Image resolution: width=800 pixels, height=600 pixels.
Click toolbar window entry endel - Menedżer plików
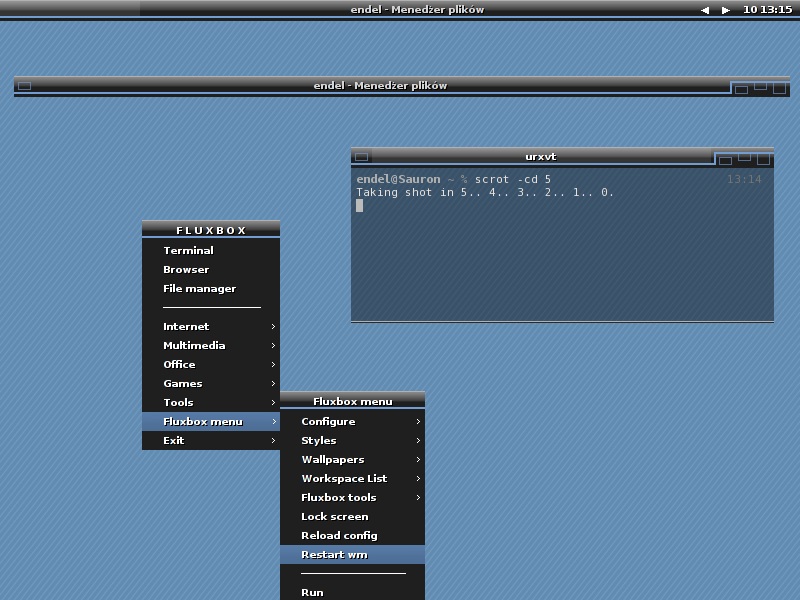(417, 9)
